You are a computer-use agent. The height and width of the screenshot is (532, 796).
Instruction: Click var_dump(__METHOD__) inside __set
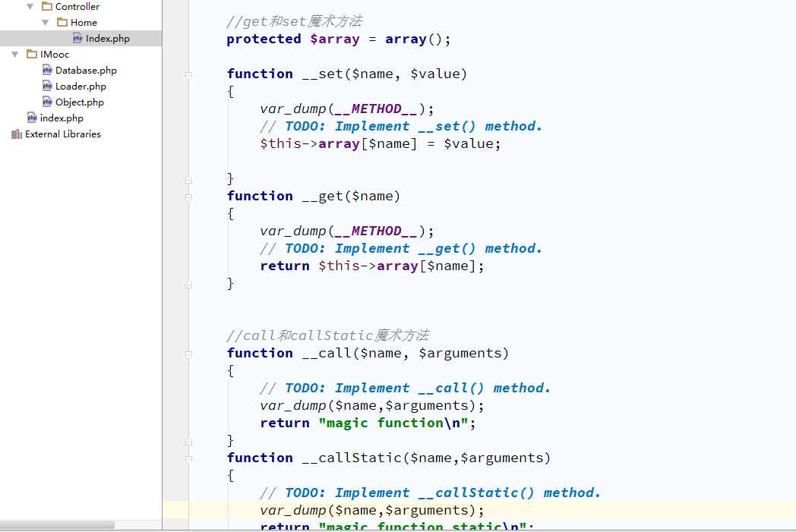[x=346, y=109]
